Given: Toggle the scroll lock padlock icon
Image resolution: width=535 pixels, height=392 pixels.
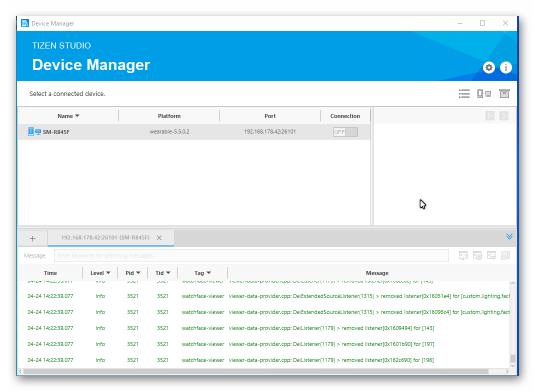Looking at the screenshot, I should [x=505, y=255].
